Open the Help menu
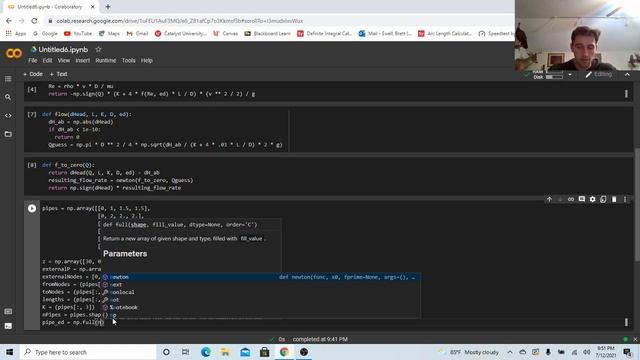The height and width of the screenshot is (360, 640). [147, 60]
